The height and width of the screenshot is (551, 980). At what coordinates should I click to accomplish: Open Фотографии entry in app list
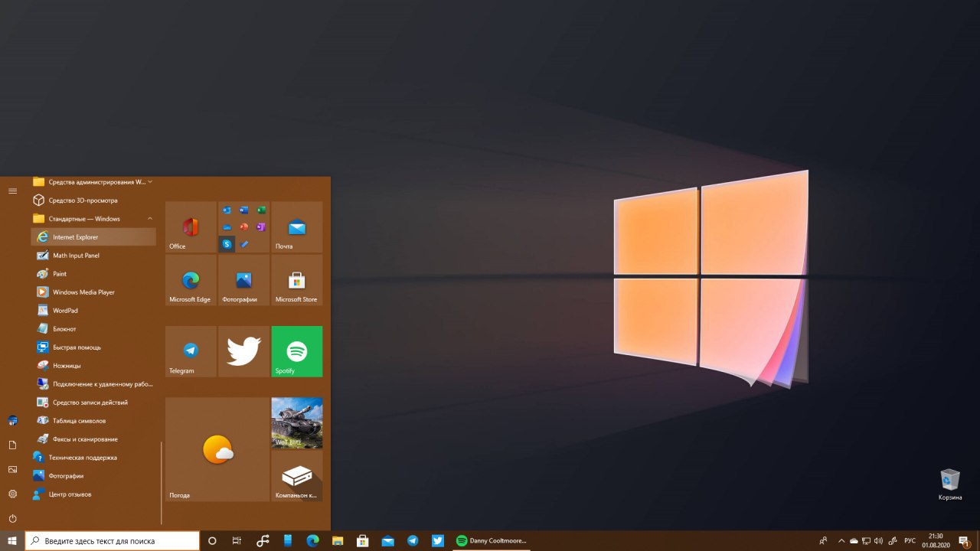pos(93,476)
